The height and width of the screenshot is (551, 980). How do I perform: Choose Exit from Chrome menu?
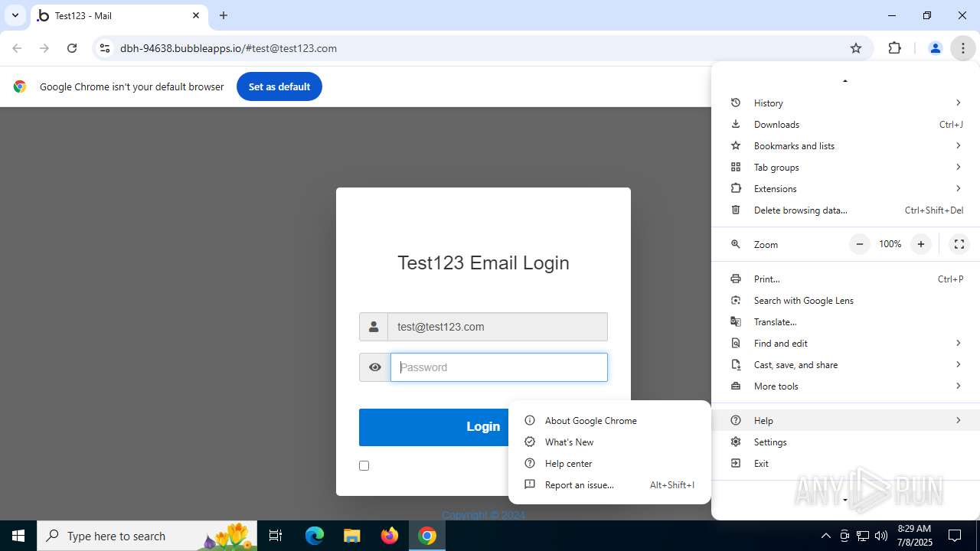(845, 463)
